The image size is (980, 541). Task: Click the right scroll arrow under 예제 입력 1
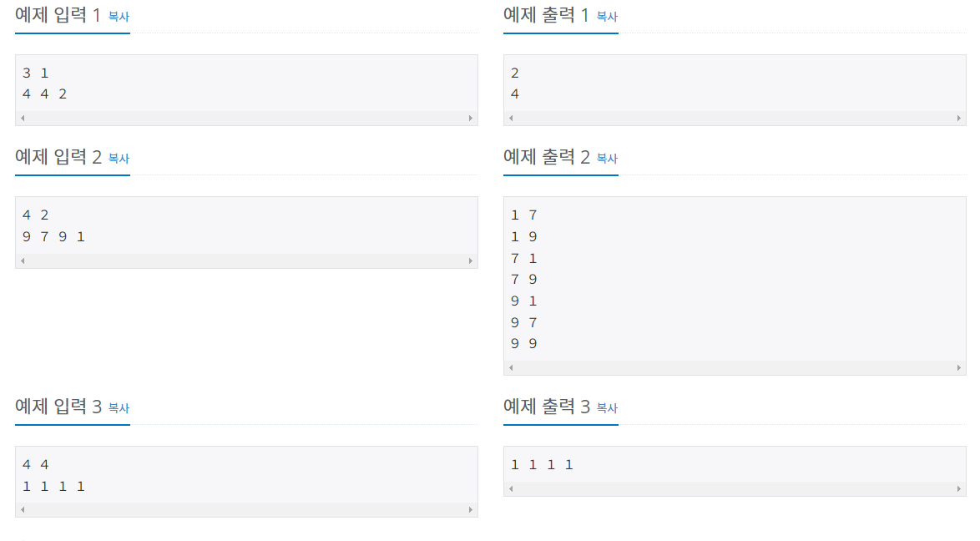472,118
